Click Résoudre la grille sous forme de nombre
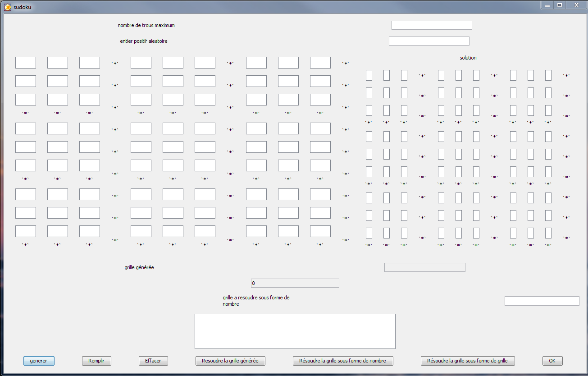The image size is (588, 376). 343,361
